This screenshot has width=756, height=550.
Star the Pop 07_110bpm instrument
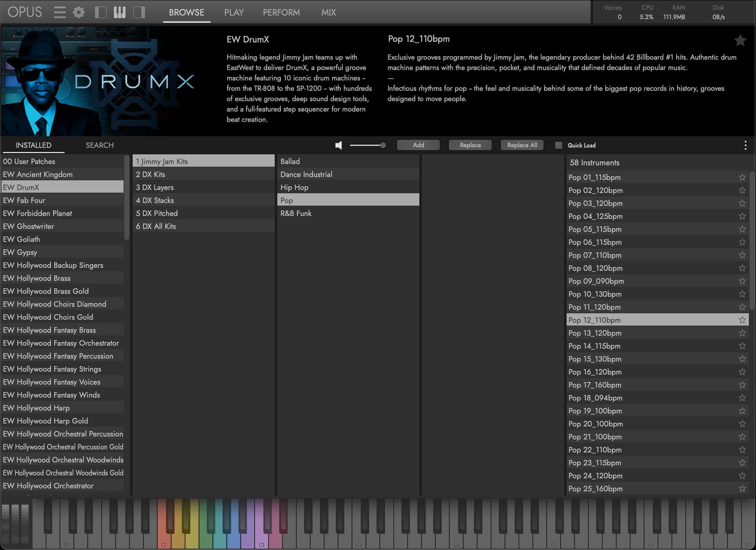point(742,255)
